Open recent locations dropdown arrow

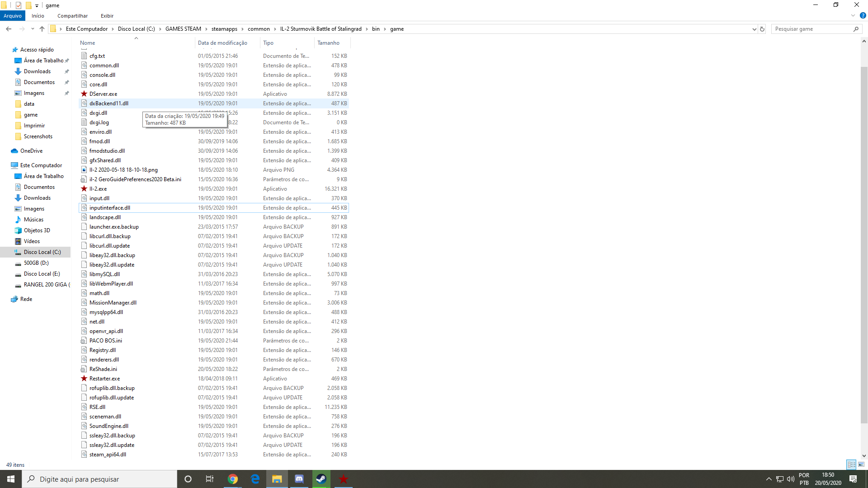33,29
